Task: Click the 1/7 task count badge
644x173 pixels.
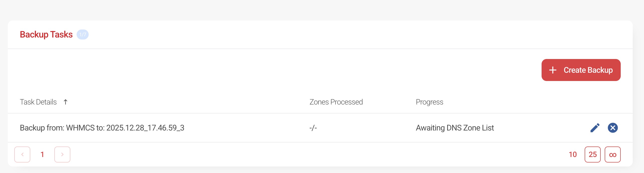Action: (83, 34)
